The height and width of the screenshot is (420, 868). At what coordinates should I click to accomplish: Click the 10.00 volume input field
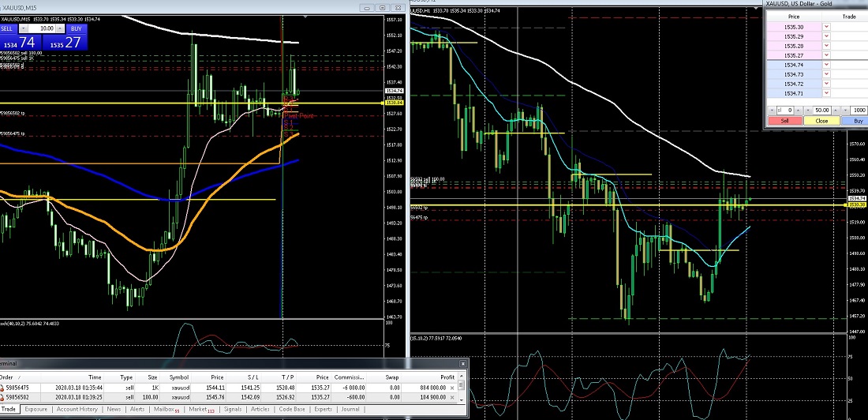point(42,28)
